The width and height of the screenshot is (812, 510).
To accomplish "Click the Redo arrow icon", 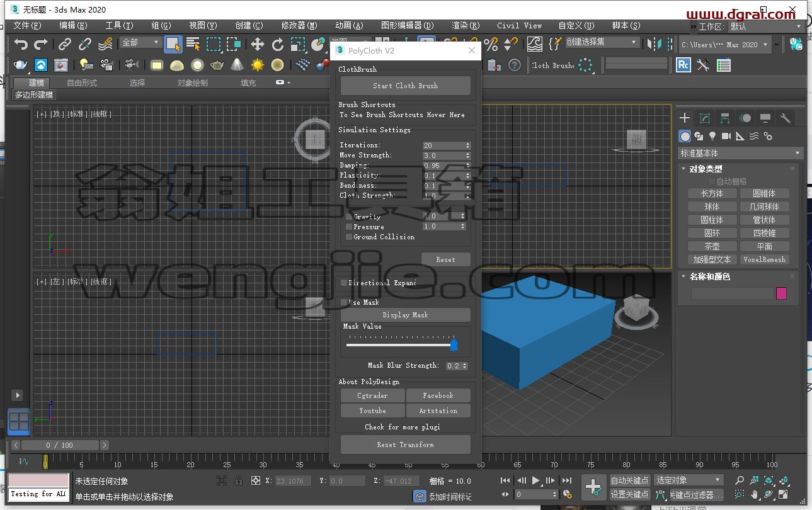I will click(x=41, y=44).
